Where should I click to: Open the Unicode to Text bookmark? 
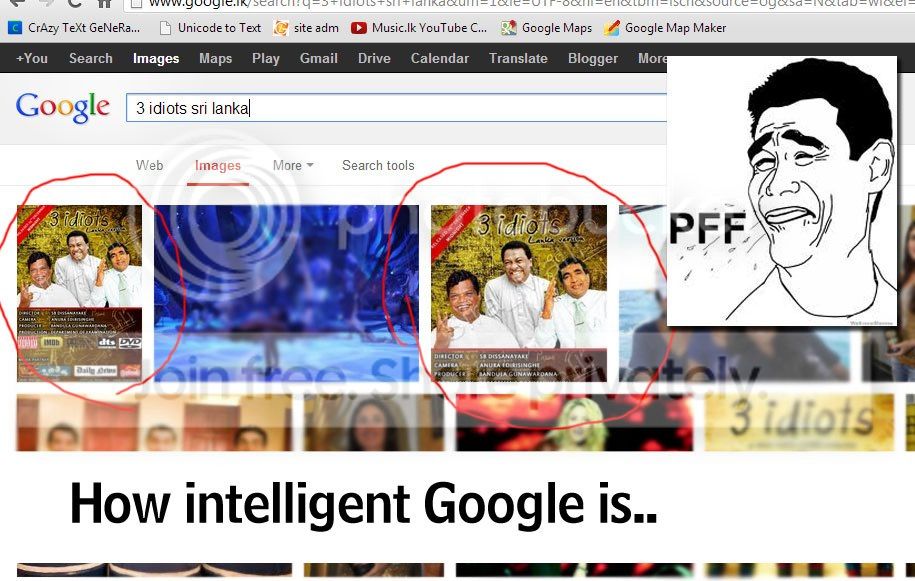click(211, 27)
